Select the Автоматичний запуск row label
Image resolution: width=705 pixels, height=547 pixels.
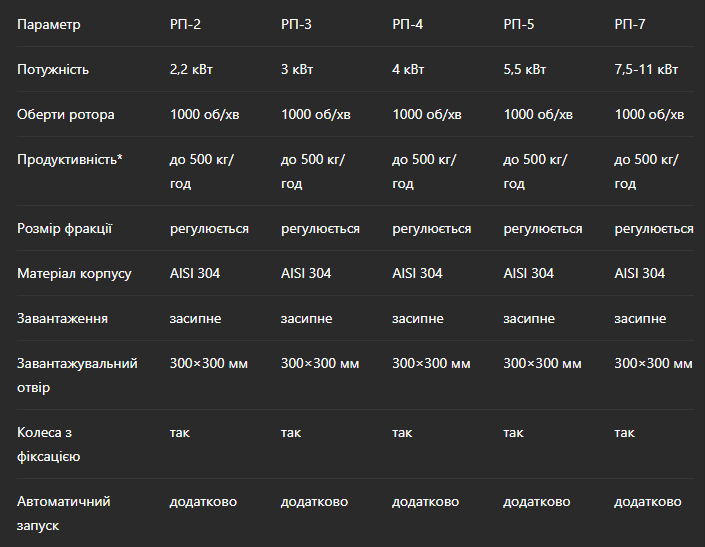tap(63, 513)
